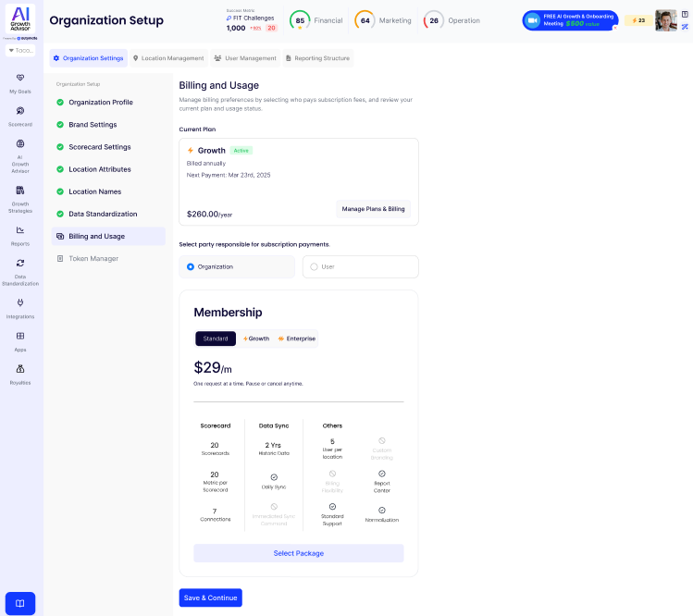Viewport: 693px width, 616px height.
Task: Click the blue book icon button
Action: pyautogui.click(x=20, y=603)
